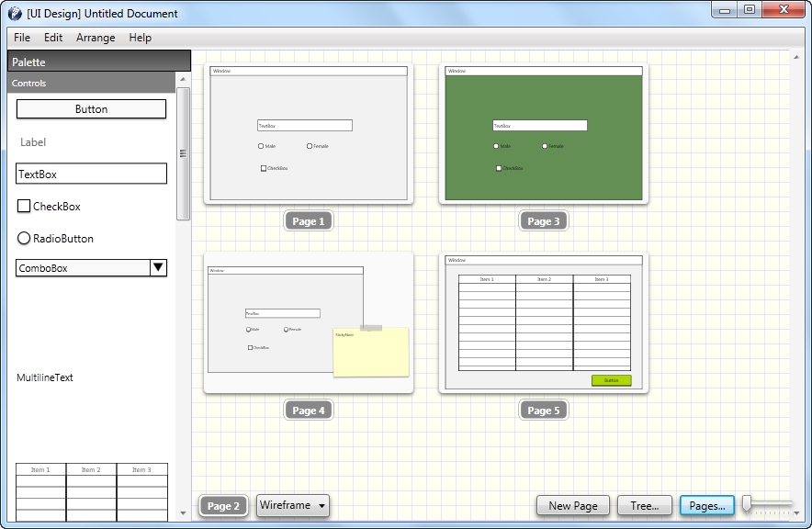
Task: Open the Pages... dialog
Action: (x=706, y=506)
